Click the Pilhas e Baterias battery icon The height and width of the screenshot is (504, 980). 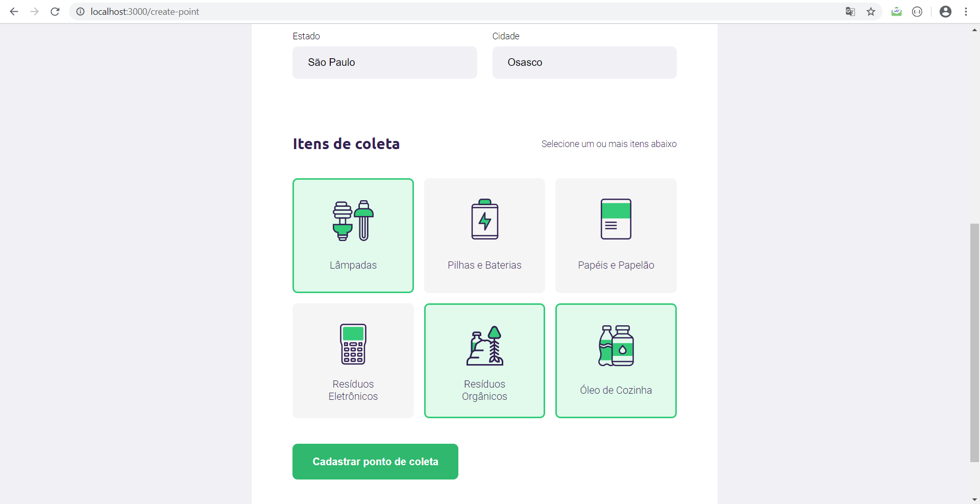(484, 220)
